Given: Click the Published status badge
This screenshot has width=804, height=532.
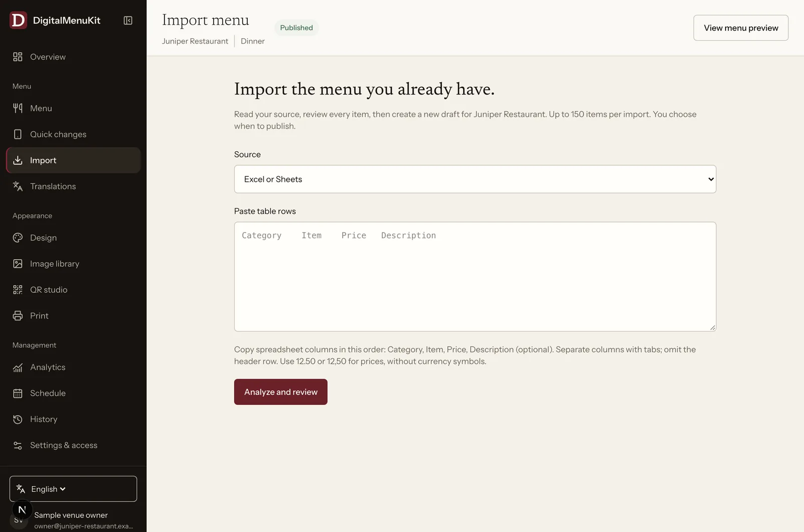Looking at the screenshot, I should tap(296, 28).
